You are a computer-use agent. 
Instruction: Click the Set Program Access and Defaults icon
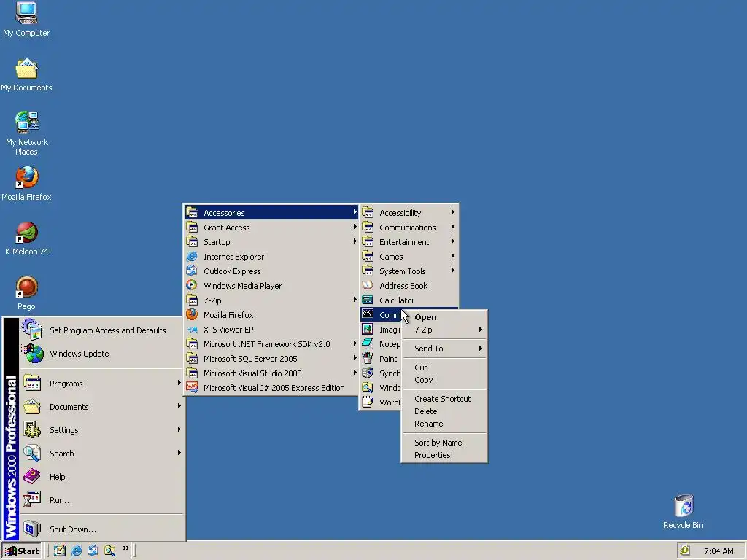pos(32,330)
